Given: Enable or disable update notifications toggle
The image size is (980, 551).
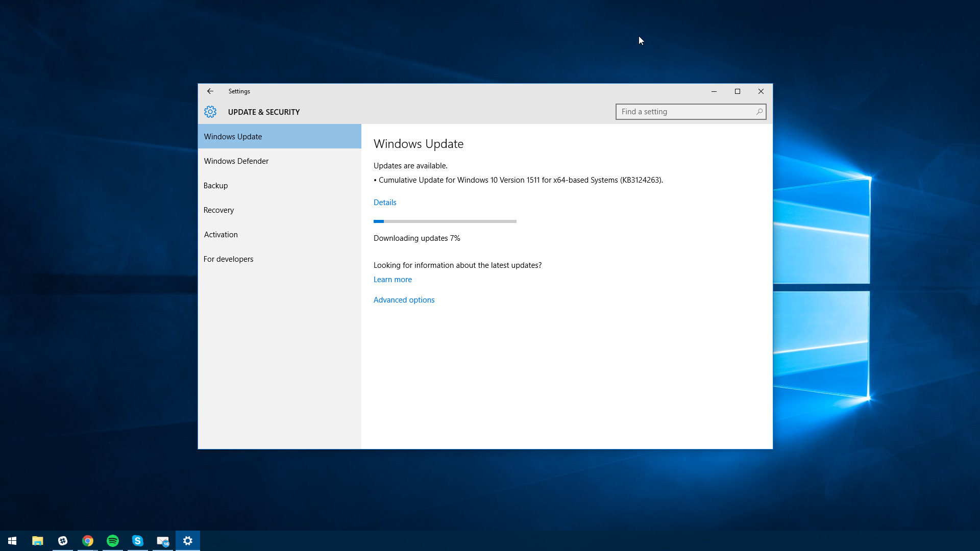Looking at the screenshot, I should point(404,299).
